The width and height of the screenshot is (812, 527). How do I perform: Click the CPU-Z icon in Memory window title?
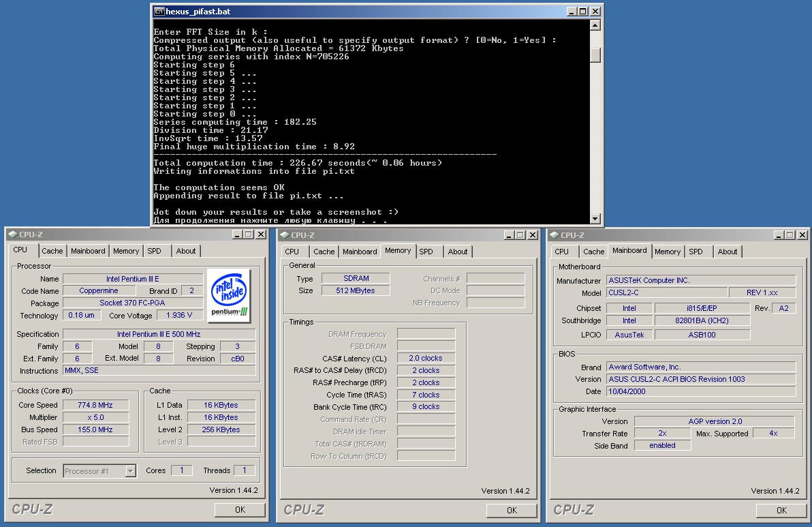coord(284,235)
